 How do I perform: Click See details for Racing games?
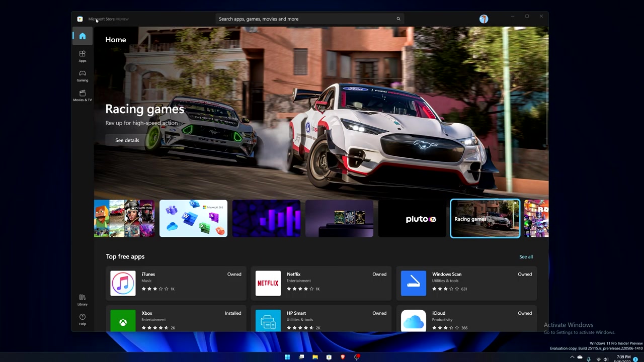coord(127,140)
